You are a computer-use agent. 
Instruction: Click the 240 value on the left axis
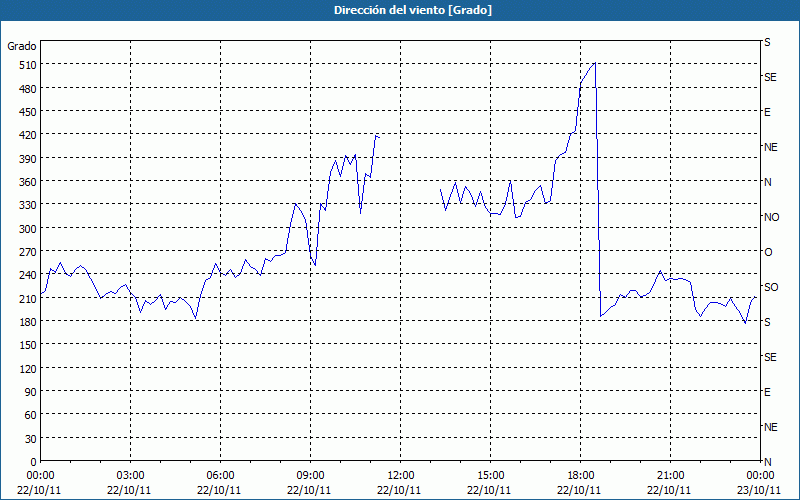[28, 276]
